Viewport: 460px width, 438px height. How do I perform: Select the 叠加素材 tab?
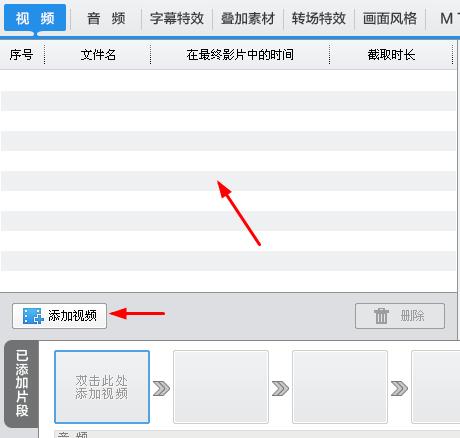(248, 18)
